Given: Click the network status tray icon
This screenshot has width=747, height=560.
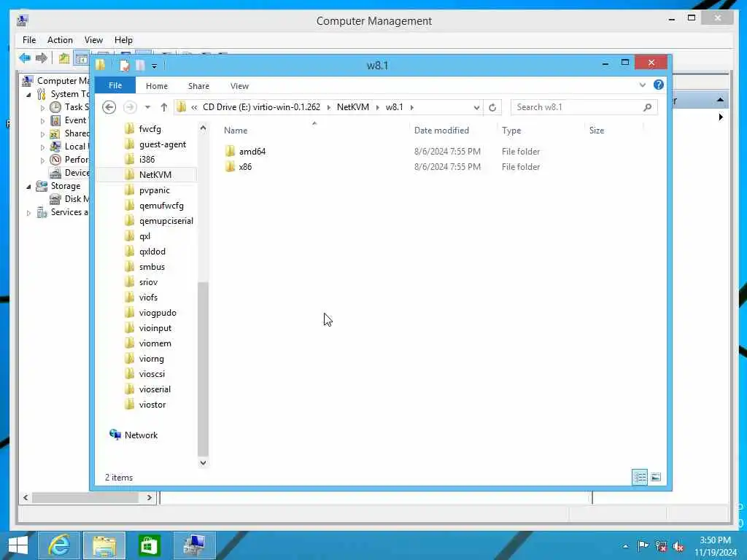Looking at the screenshot, I should coord(661,545).
